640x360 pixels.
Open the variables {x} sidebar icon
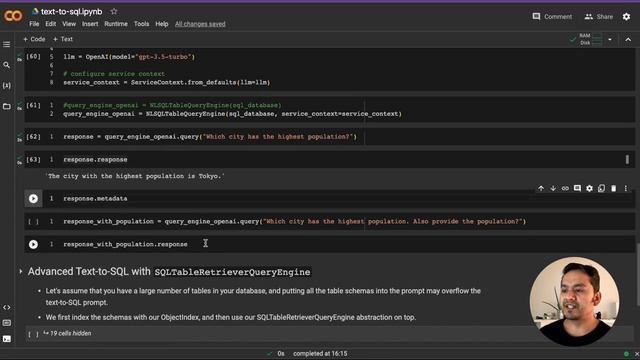(7, 86)
